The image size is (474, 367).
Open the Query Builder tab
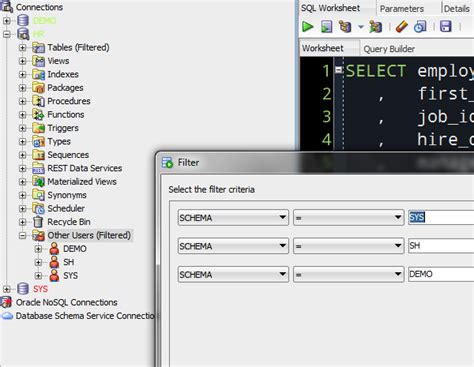(x=389, y=49)
